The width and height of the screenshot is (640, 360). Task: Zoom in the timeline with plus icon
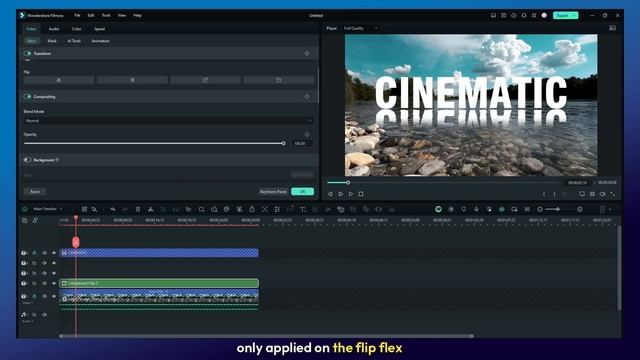tap(580, 209)
